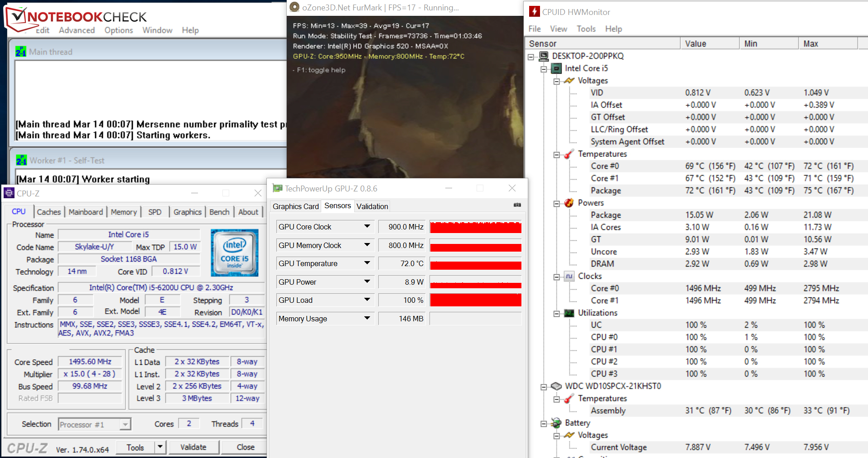Click the Tools button in CPU-Z

point(135,447)
